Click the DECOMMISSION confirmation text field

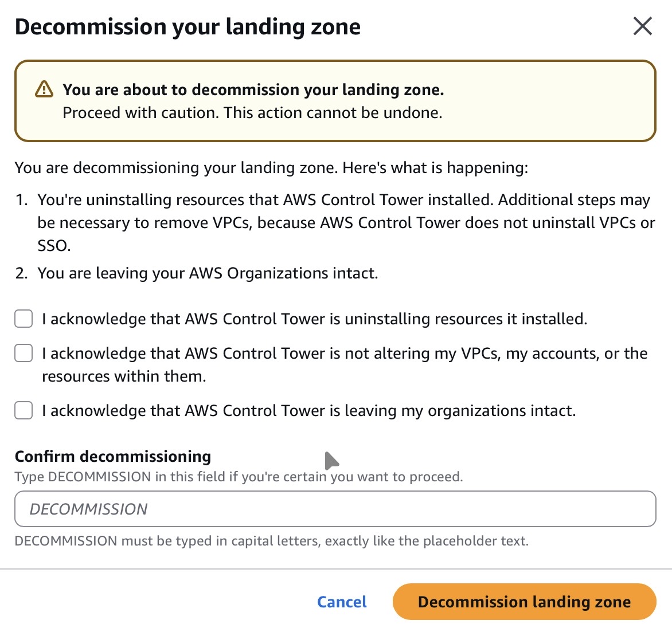tap(335, 509)
